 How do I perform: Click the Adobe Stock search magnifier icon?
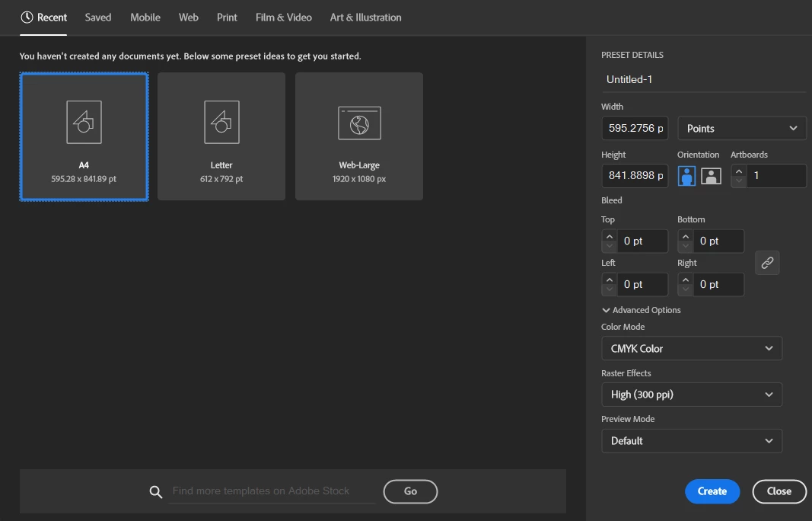coord(155,491)
